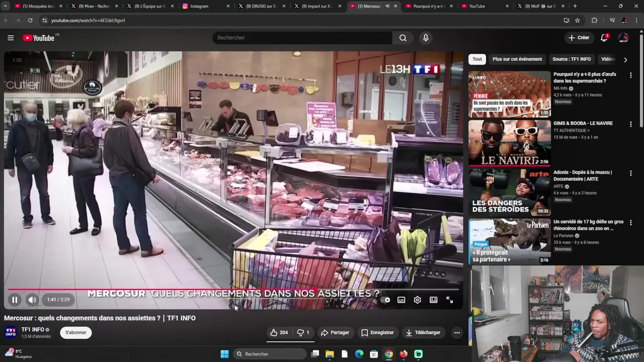
Task: Click the search magnifier button
Action: [x=403, y=38]
